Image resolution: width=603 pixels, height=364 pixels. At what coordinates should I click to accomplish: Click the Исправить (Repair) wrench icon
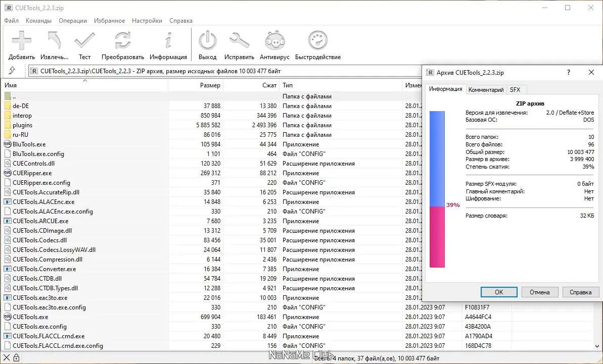(x=239, y=40)
